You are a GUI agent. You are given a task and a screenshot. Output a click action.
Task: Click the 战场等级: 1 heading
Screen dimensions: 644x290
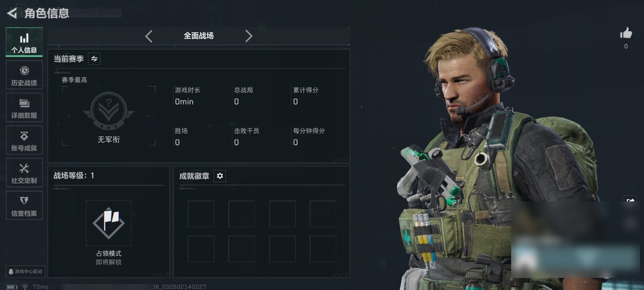point(74,176)
